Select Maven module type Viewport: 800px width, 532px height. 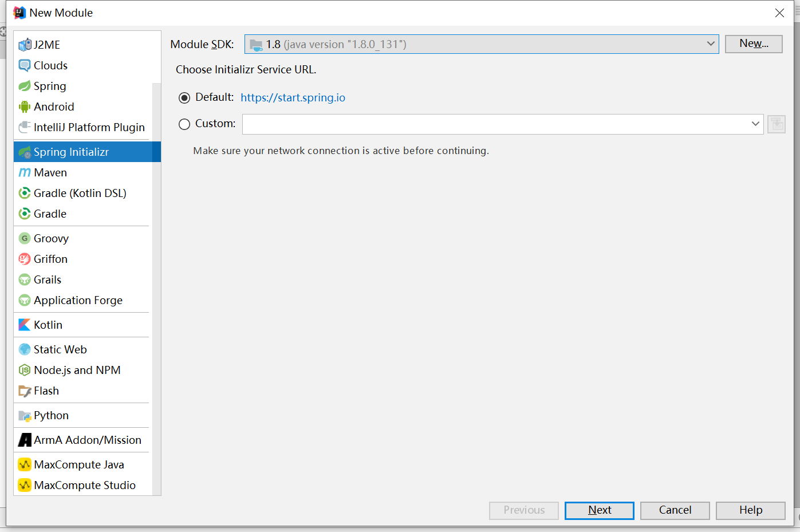pyautogui.click(x=83, y=172)
